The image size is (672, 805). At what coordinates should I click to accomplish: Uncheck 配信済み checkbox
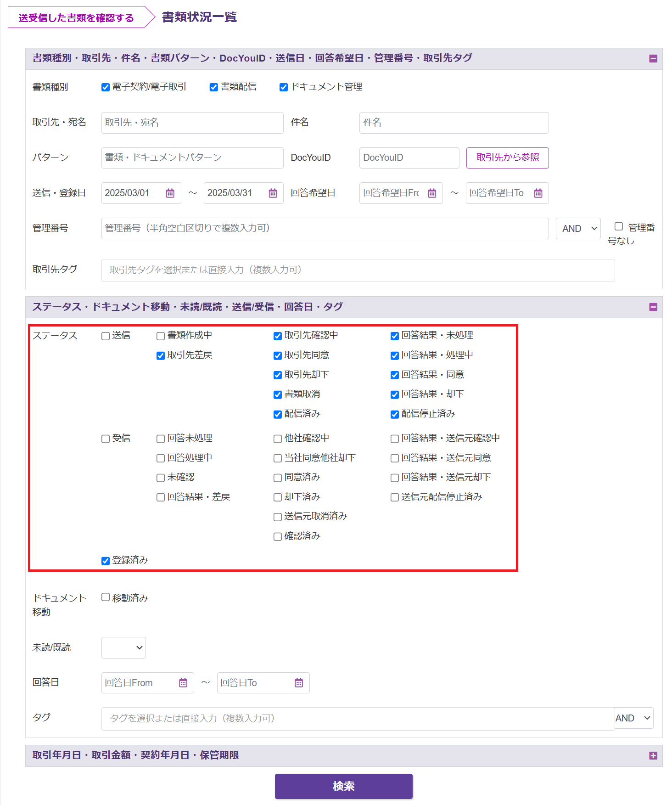pyautogui.click(x=278, y=415)
